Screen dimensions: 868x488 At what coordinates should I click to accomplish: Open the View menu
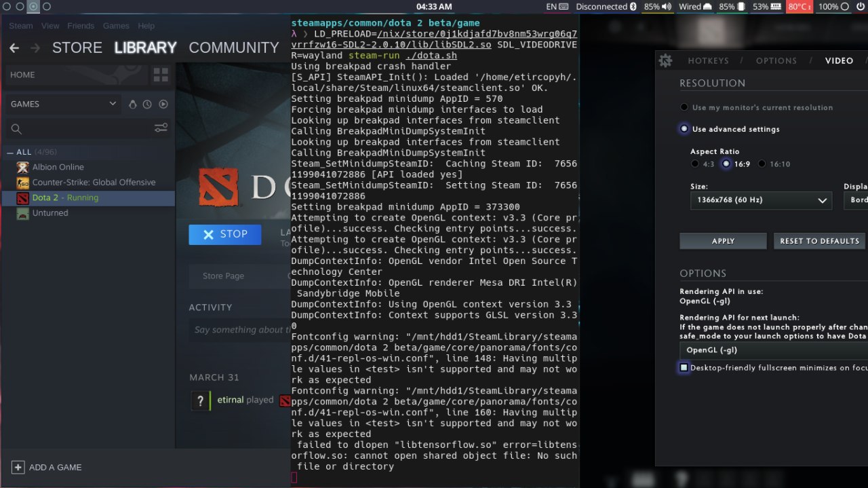50,26
